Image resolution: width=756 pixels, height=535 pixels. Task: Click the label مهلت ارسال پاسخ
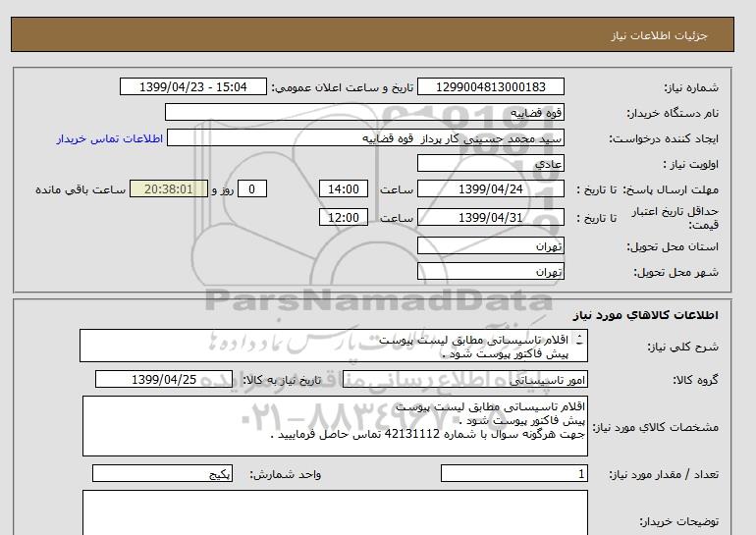tap(671, 189)
